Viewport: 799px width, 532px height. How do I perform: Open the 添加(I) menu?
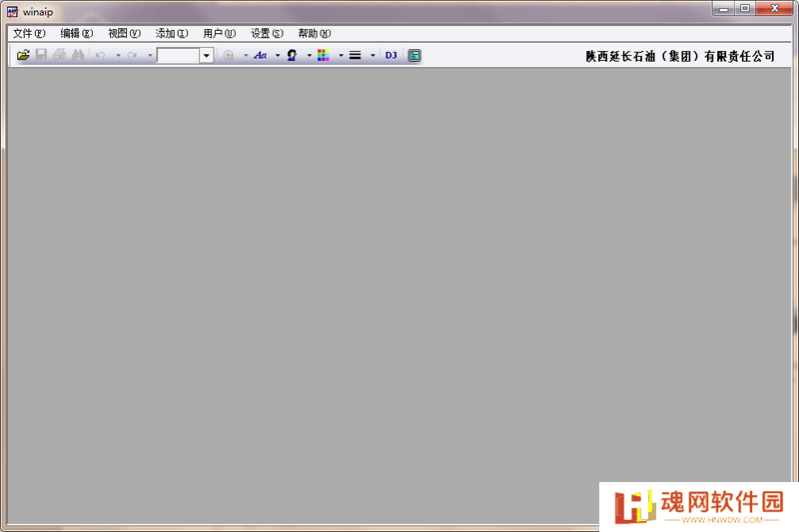click(x=172, y=33)
